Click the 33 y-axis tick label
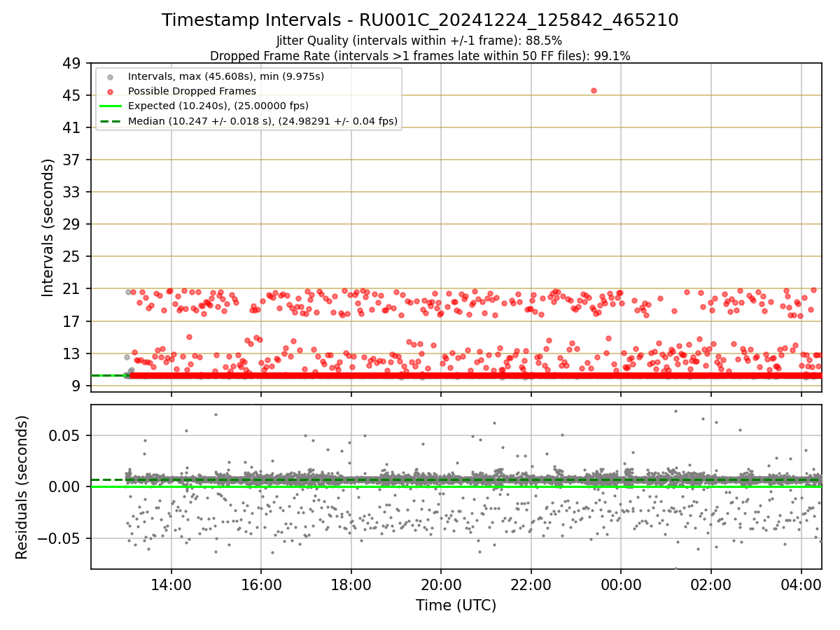 (72, 192)
